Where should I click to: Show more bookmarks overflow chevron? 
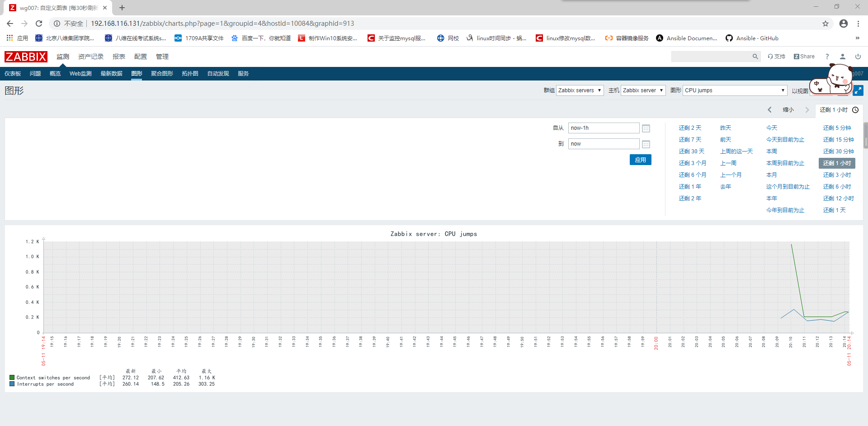(858, 38)
